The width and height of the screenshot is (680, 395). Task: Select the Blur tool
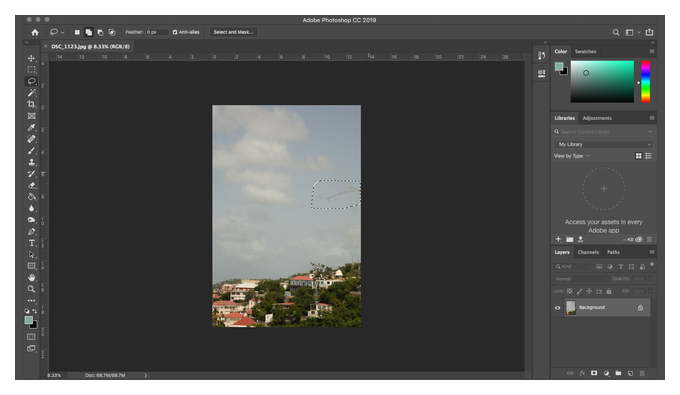point(32,208)
